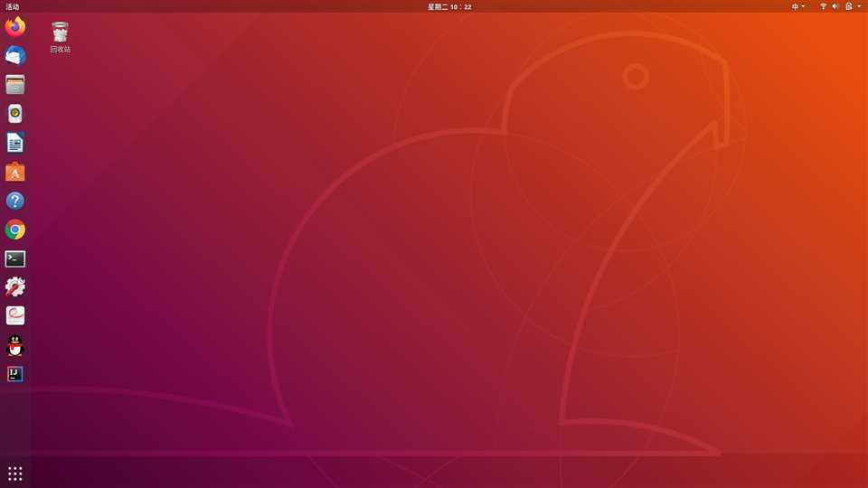This screenshot has height=488, width=868.
Task: Select the 回收站 trash desktop icon
Action: [x=60, y=37]
